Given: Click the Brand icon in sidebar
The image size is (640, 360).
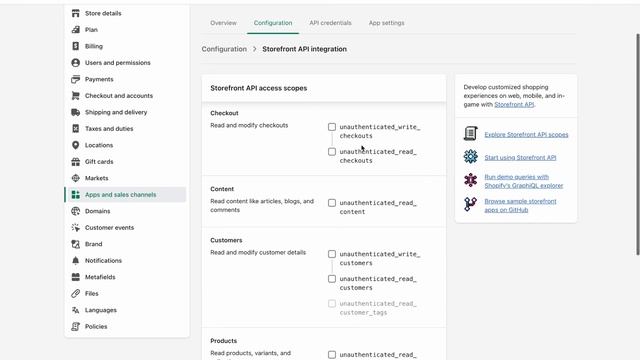Looking at the screenshot, I should 76,244.
